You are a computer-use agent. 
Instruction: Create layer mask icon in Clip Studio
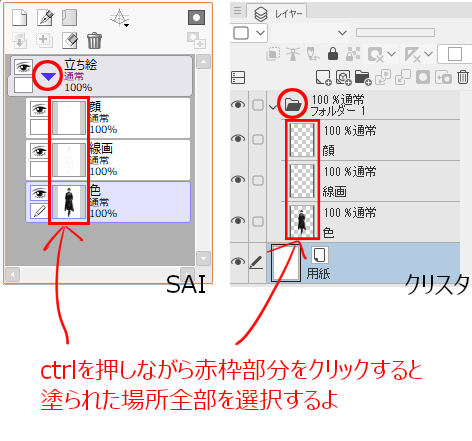pos(423,77)
